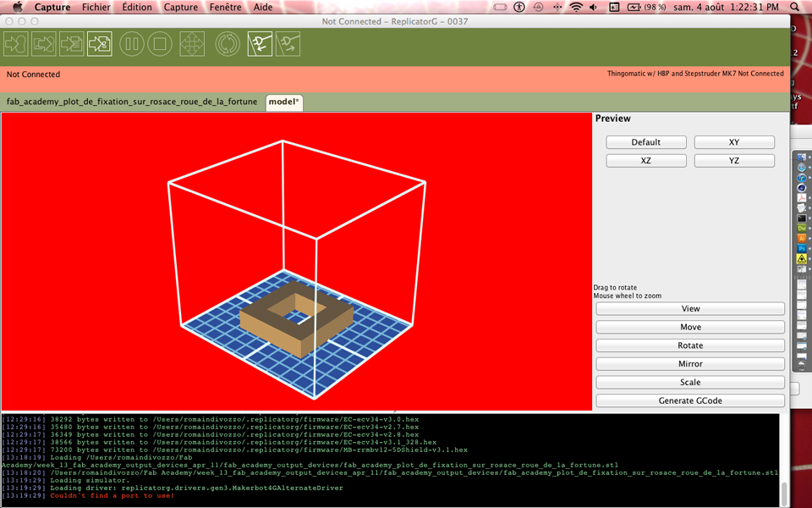Open Dreamweaver from the Dock

click(x=802, y=228)
